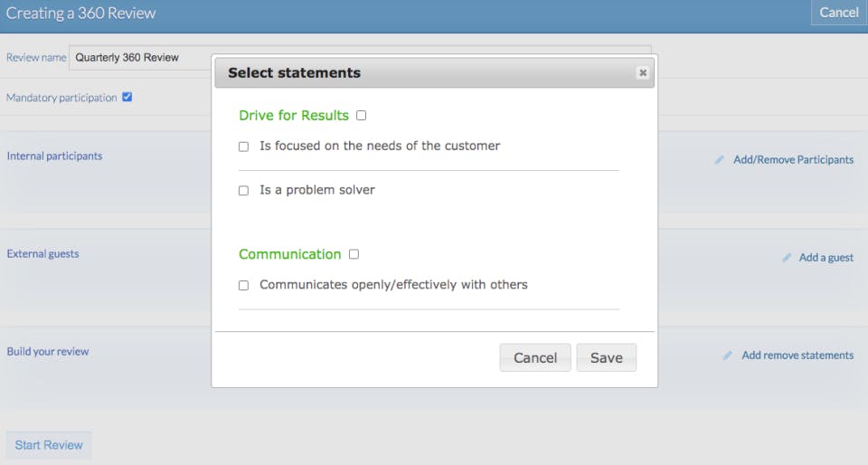
Task: Click the Start Review button
Action: pyautogui.click(x=49, y=445)
